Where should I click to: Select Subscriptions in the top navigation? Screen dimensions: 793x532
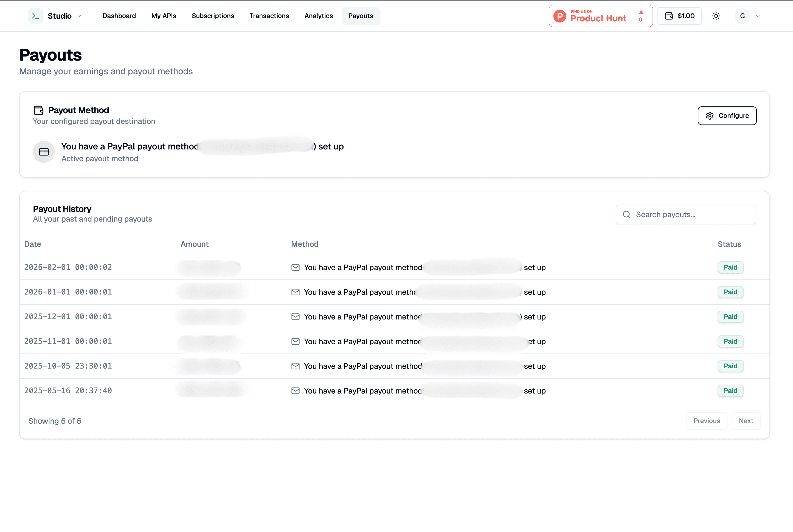point(213,16)
